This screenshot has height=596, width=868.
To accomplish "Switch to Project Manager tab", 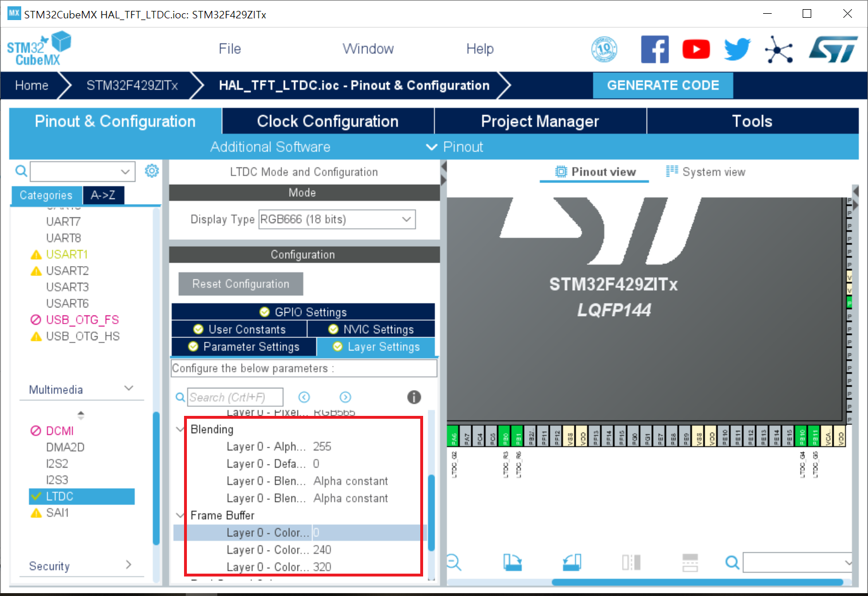I will point(540,121).
